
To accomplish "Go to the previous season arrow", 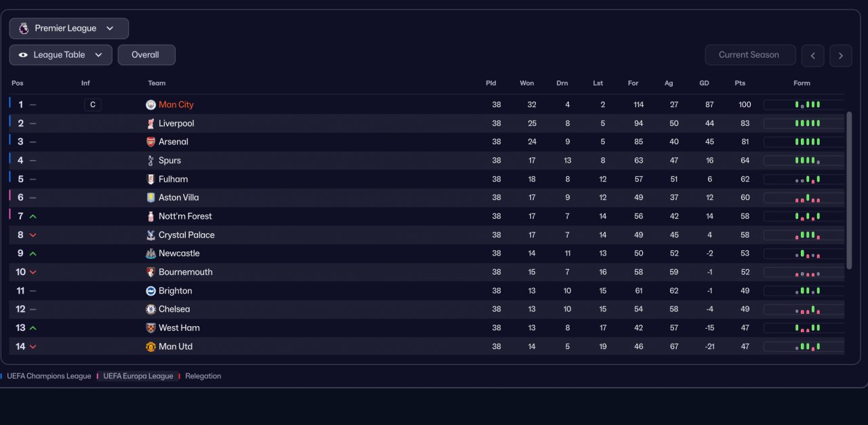I will (x=813, y=56).
